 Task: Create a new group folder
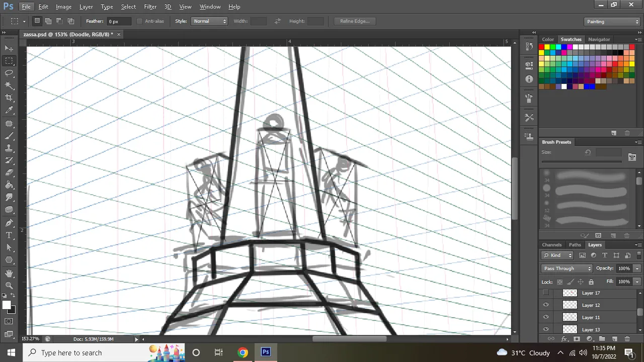(x=602, y=339)
